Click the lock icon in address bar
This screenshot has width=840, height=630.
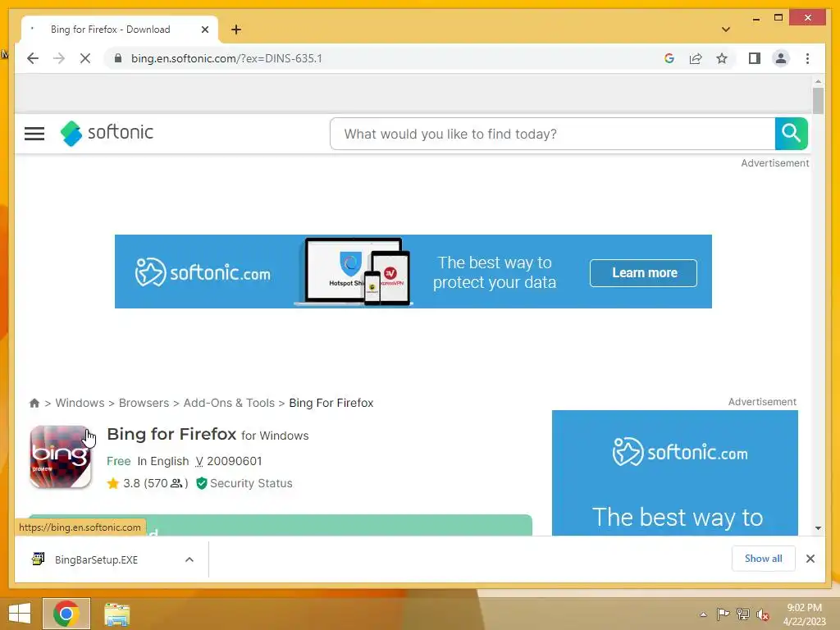[x=118, y=58]
